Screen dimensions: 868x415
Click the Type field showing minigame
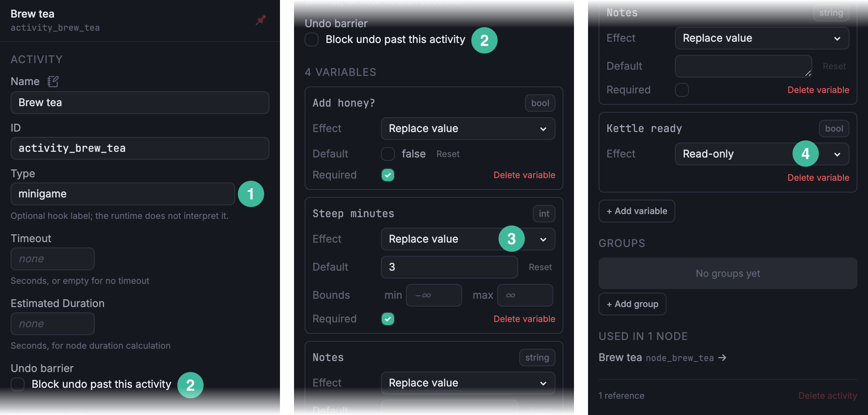pyautogui.click(x=123, y=194)
